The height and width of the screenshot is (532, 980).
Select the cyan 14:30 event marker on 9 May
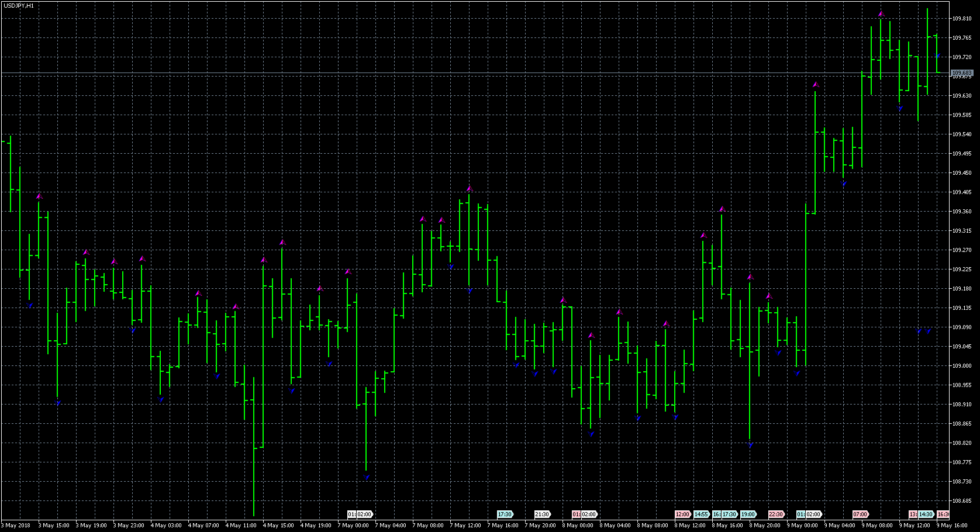pyautogui.click(x=926, y=514)
